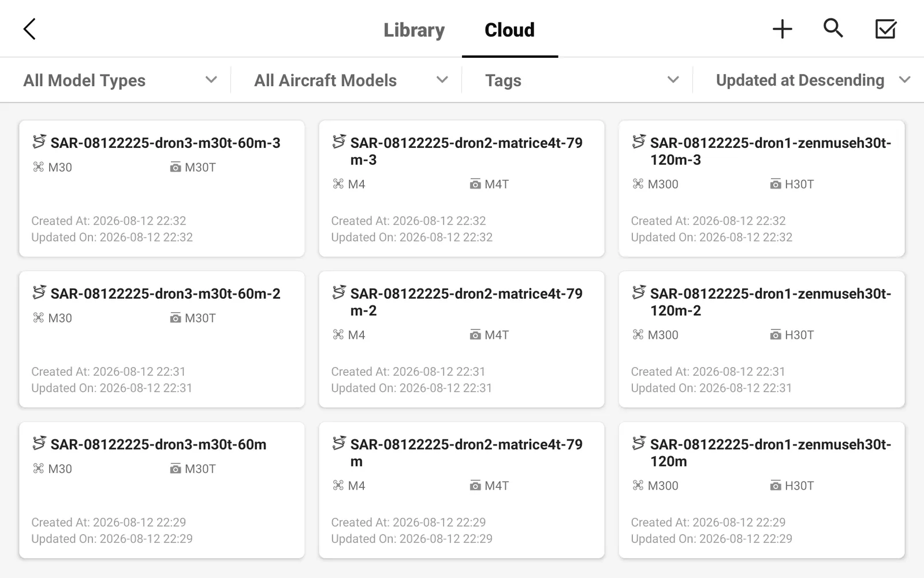
Task: Open route SAR-08122225-dron3-m30t-60m-2
Action: point(162,339)
